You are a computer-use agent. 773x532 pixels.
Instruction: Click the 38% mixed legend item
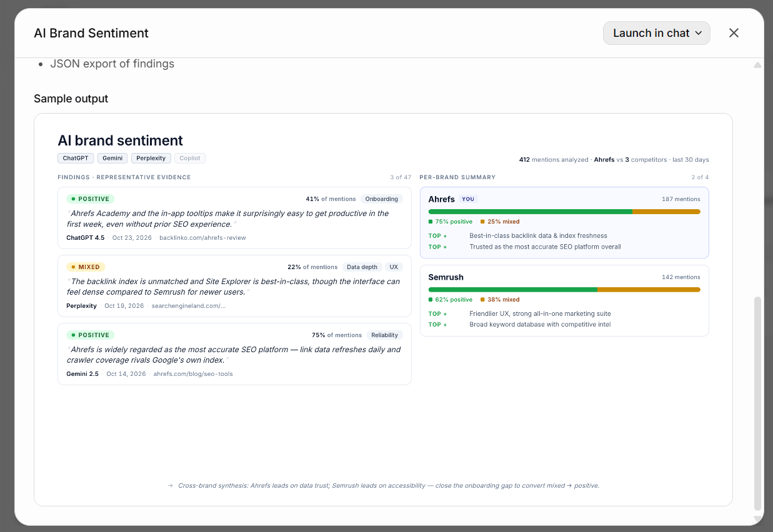(x=500, y=300)
